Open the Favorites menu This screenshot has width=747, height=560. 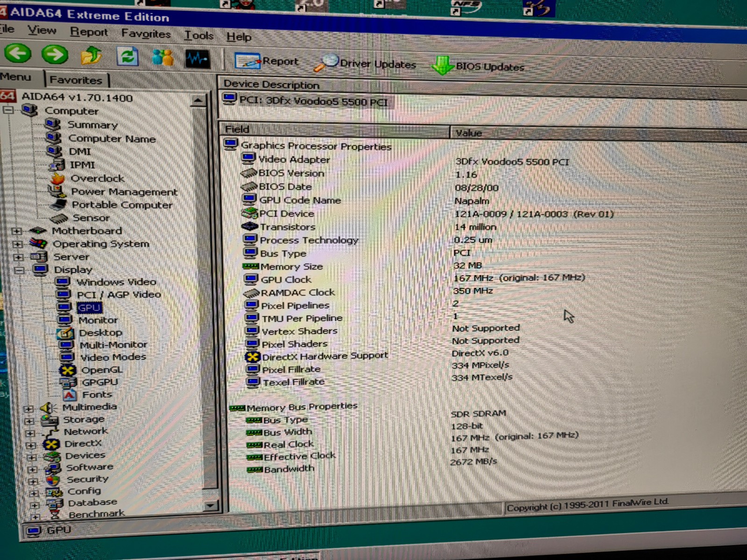(x=146, y=34)
